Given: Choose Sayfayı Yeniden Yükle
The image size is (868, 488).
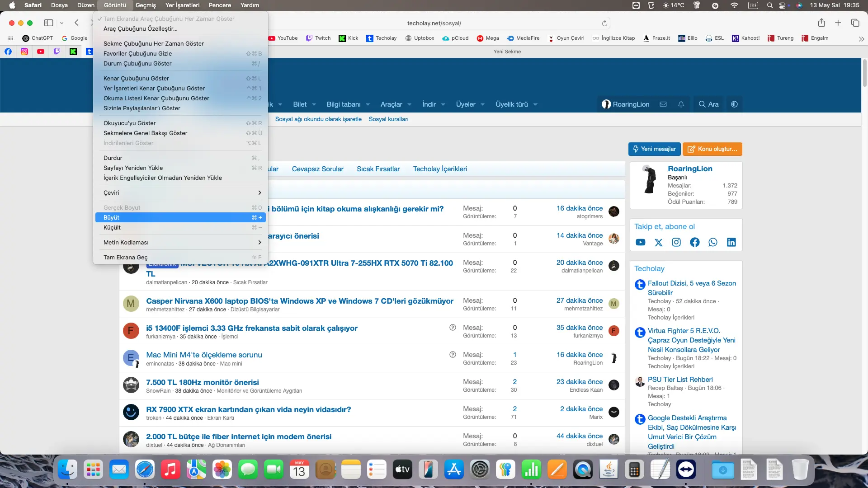Looking at the screenshot, I should tap(180, 168).
